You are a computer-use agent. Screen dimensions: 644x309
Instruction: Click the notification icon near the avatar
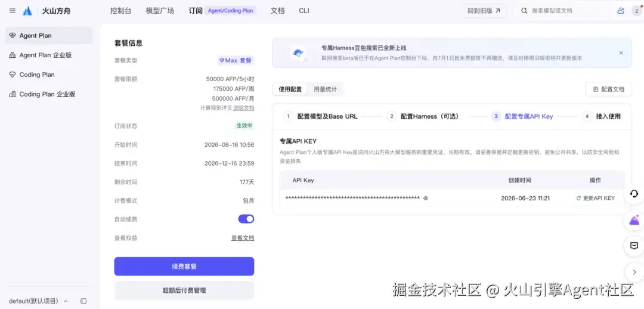(621, 11)
